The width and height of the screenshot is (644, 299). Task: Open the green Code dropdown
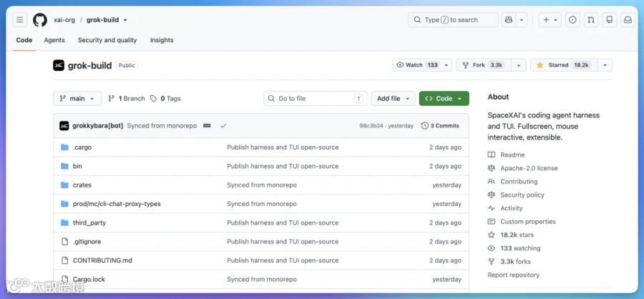(444, 99)
